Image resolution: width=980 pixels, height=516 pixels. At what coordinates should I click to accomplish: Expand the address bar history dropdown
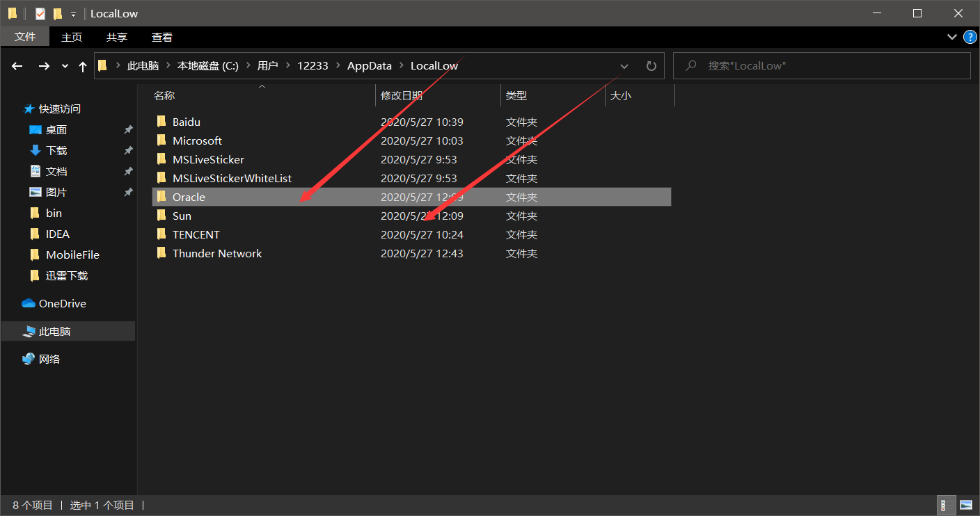click(624, 65)
